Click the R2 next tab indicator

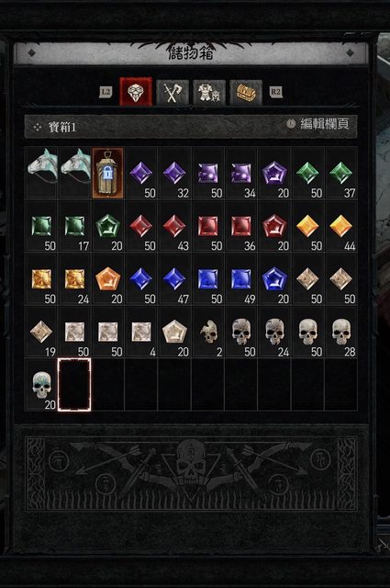point(275,92)
